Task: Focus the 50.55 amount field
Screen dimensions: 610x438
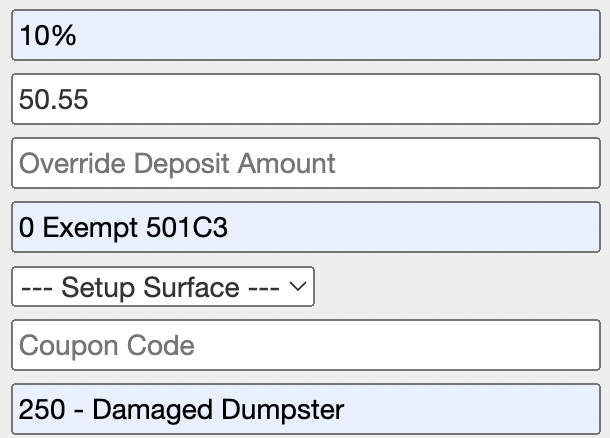Action: point(305,99)
